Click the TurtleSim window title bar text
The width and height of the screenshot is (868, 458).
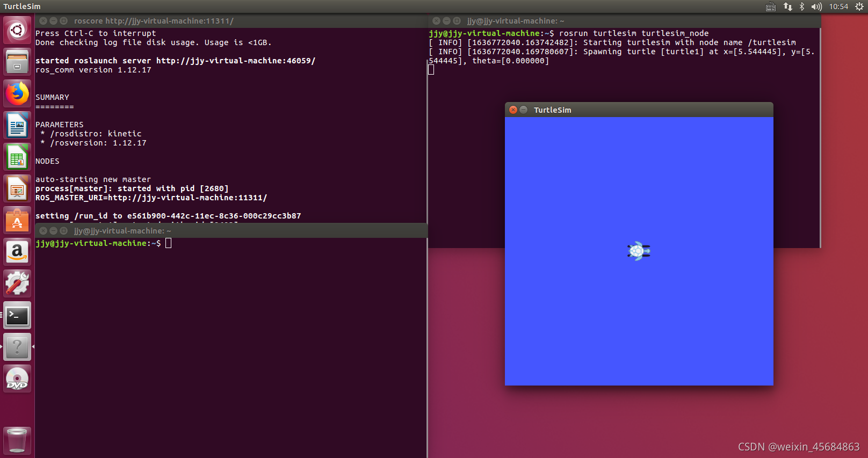(x=552, y=110)
